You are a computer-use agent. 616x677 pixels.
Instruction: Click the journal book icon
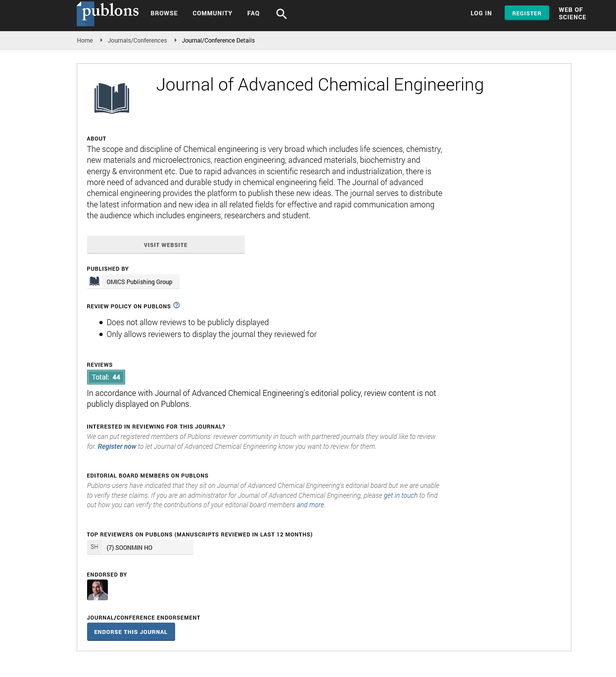pos(112,98)
